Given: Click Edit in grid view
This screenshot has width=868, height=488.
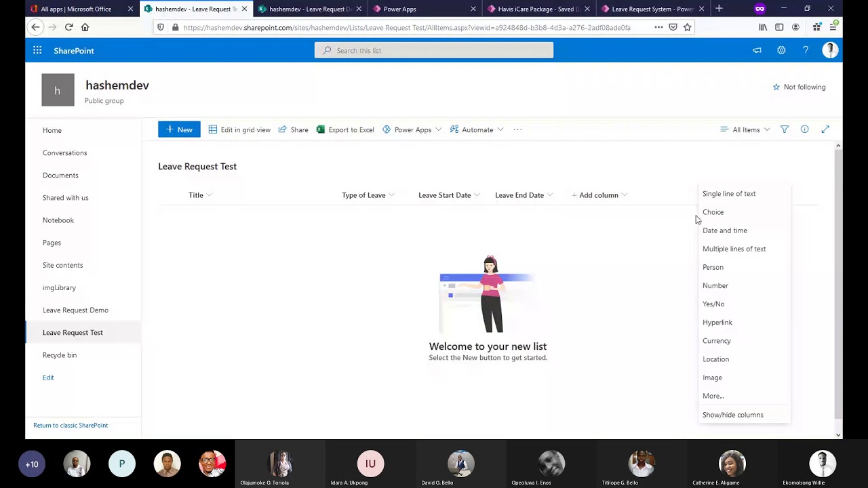Looking at the screenshot, I should pyautogui.click(x=239, y=129).
